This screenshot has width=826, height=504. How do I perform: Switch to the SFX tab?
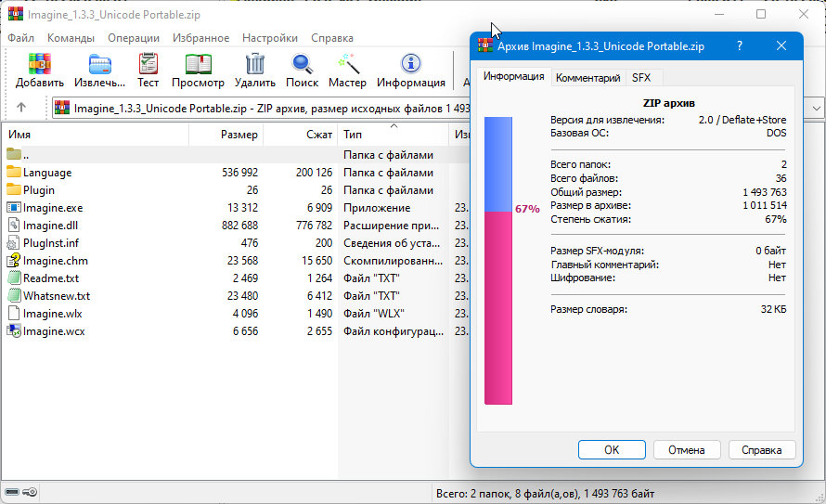click(x=641, y=78)
